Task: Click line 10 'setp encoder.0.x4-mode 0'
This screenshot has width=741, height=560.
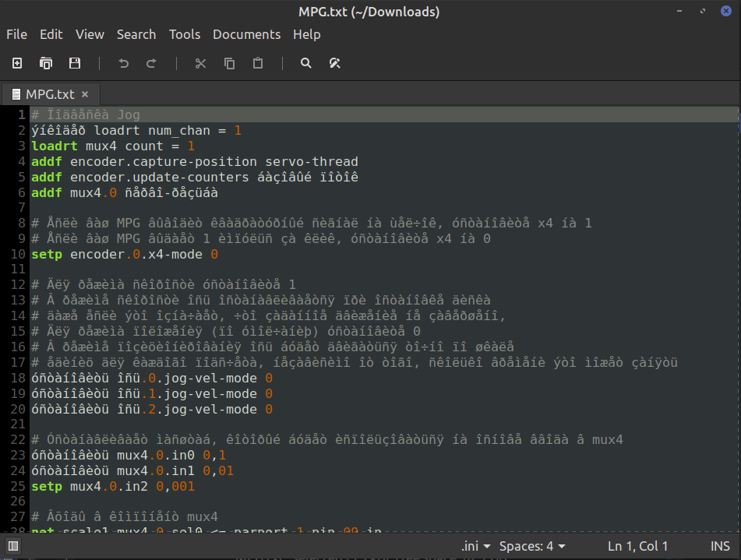Action: 125,254
